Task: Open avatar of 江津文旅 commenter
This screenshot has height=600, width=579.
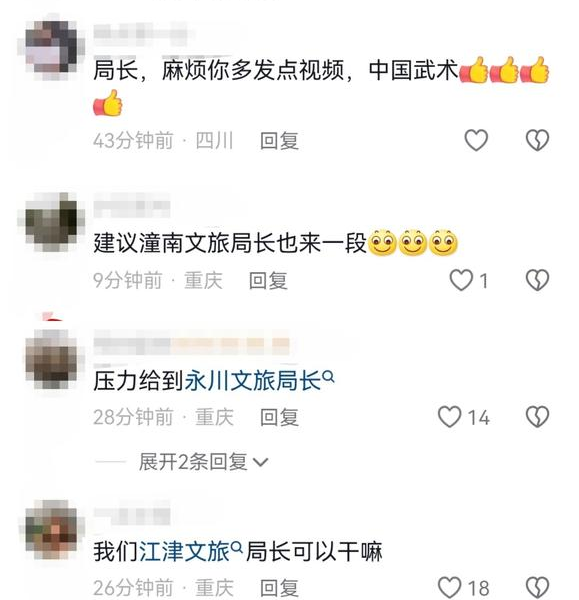Action: [51, 530]
